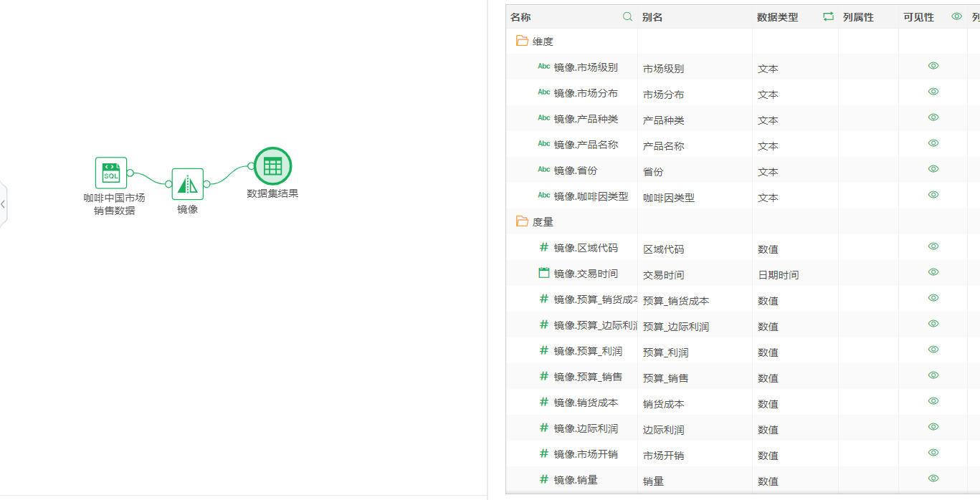Click the calendar icon of 镜像.交易时间

pos(544,273)
